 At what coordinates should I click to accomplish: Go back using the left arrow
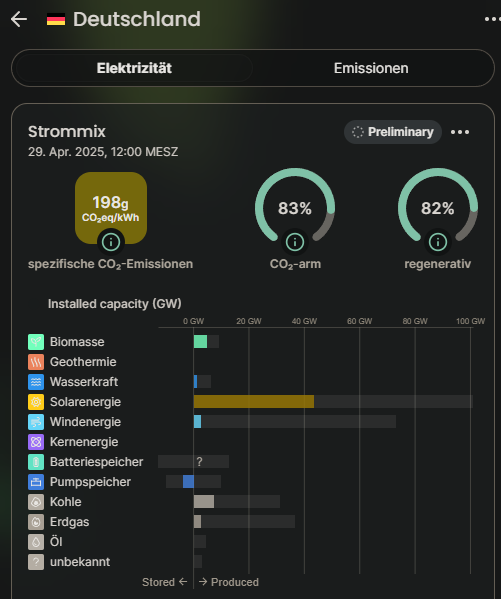[x=19, y=19]
